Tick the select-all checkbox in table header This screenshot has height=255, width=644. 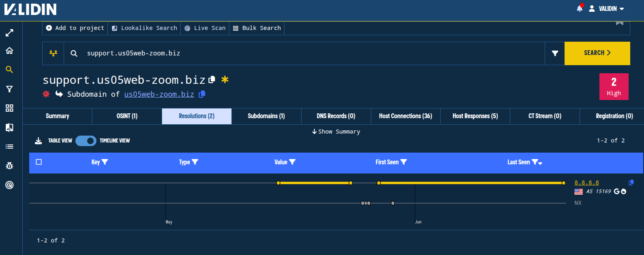click(39, 162)
